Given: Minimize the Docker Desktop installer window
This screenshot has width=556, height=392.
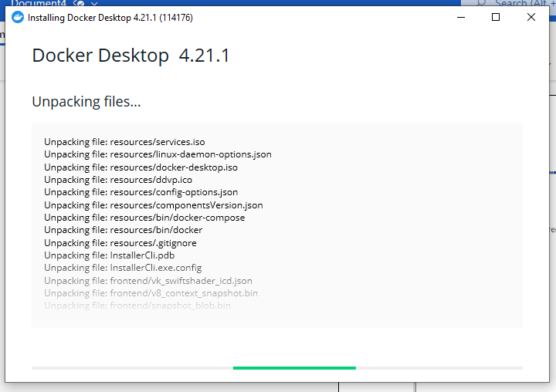Looking at the screenshot, I should point(460,18).
